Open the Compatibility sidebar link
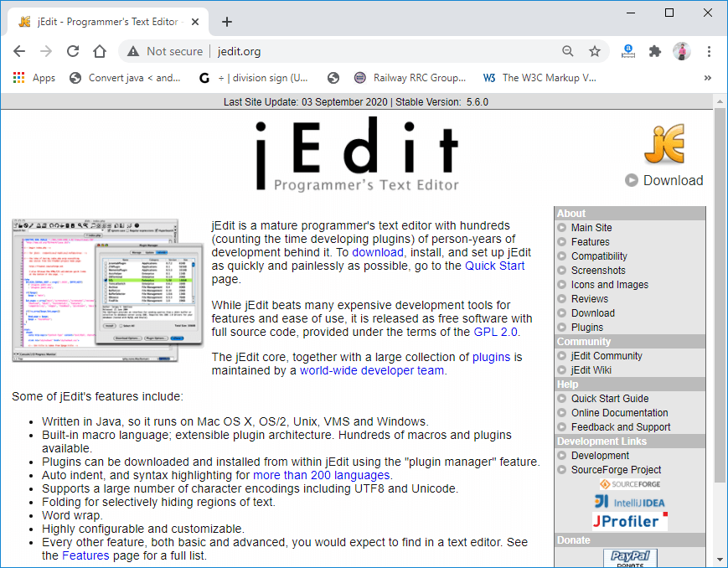The width and height of the screenshot is (728, 568). click(599, 256)
